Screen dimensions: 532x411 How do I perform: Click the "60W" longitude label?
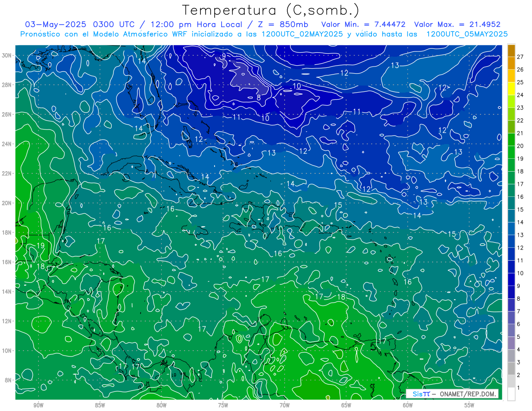[x=408, y=405]
